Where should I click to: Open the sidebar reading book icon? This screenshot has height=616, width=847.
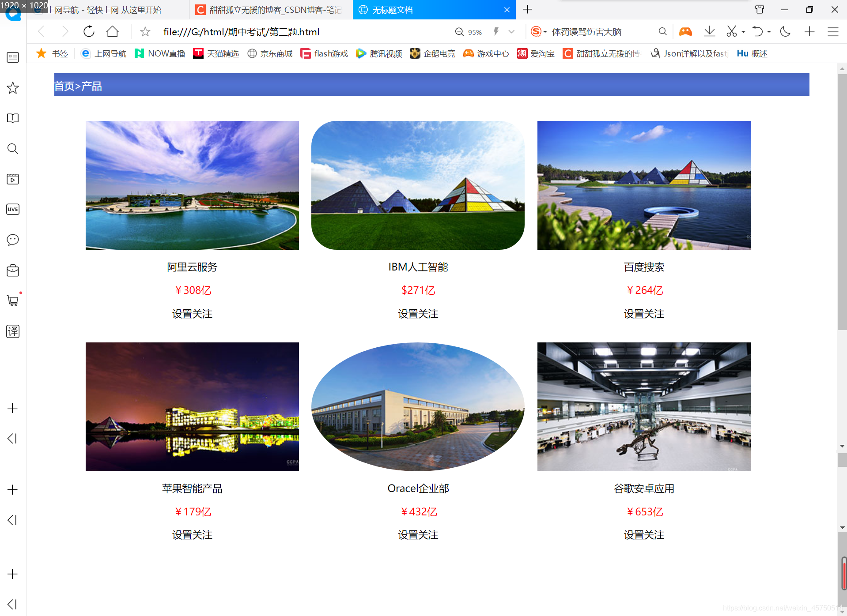[13, 118]
